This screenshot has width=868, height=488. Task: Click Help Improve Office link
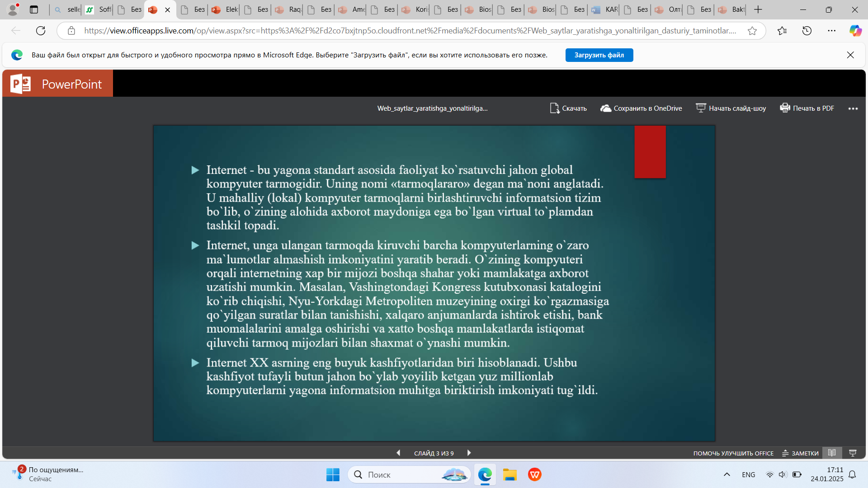pyautogui.click(x=733, y=453)
